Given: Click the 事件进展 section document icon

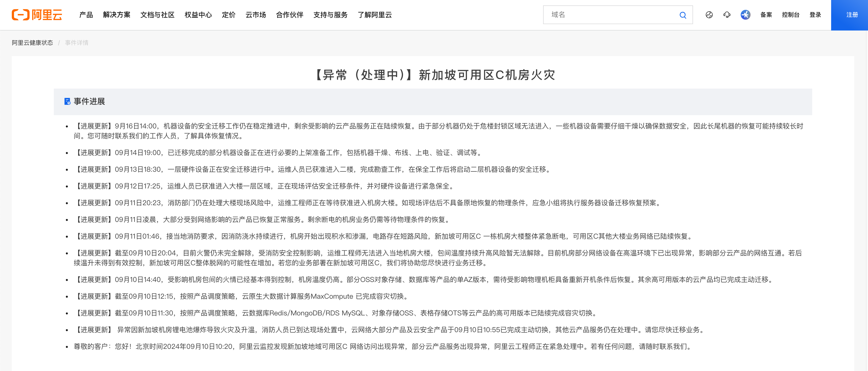Looking at the screenshot, I should tap(67, 102).
